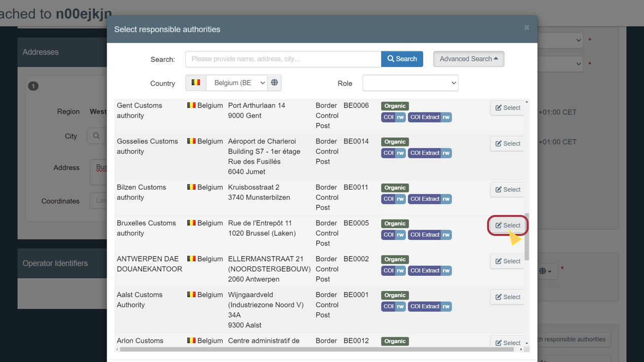Click the name Bruxelles Customs authority
Image resolution: width=644 pixels, height=362 pixels.
tap(146, 228)
